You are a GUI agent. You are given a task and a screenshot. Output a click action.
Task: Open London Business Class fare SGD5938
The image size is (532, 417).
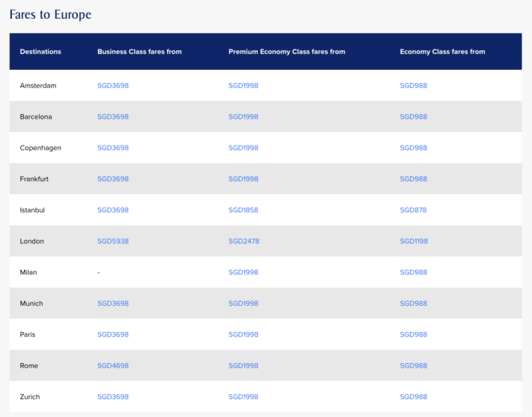tap(112, 241)
